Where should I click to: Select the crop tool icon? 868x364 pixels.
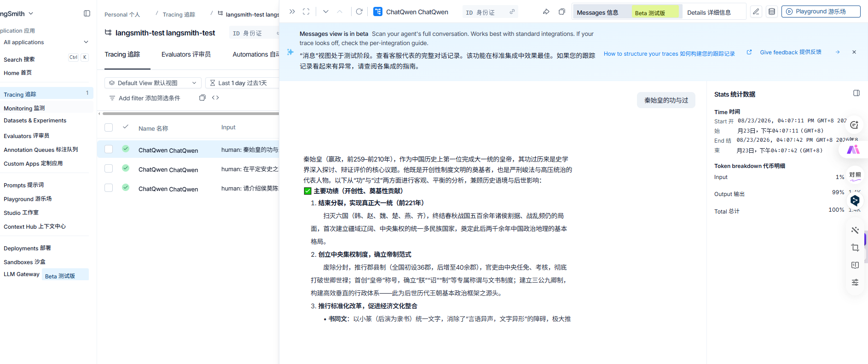[x=855, y=248]
